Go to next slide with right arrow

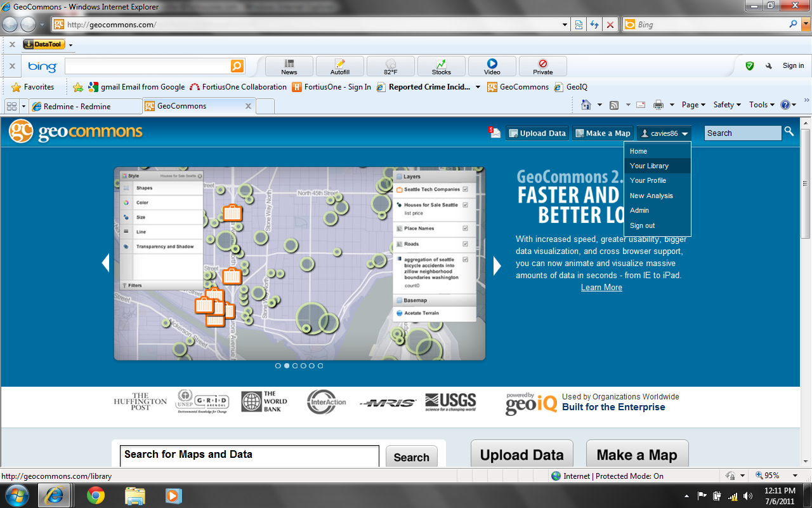click(497, 265)
